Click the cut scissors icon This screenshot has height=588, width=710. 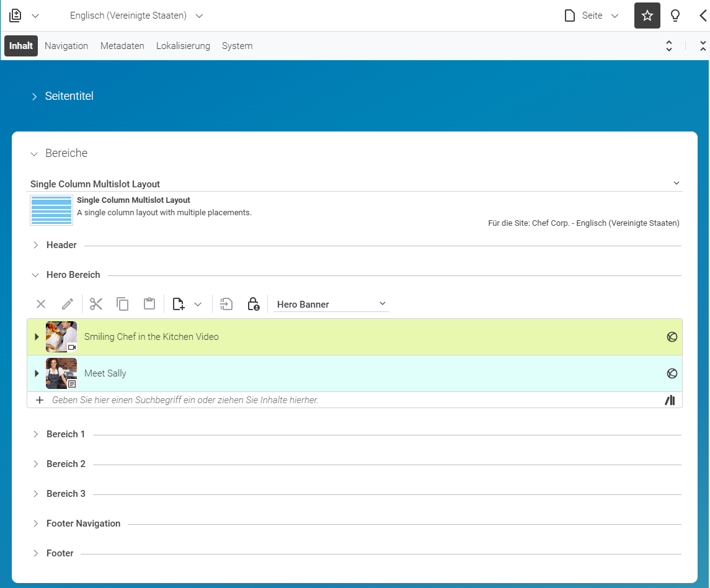(96, 304)
